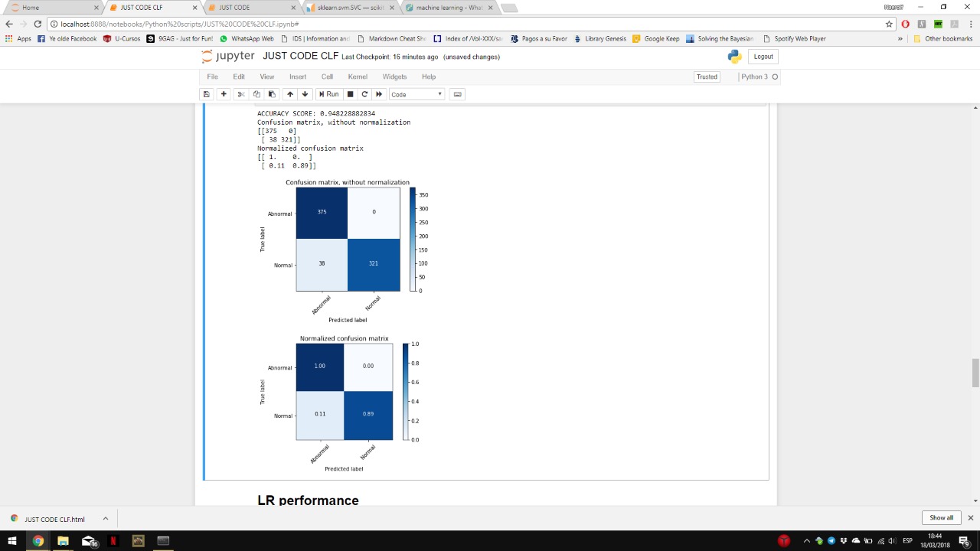
Task: Open the command palette keyboard icon
Action: tap(458, 94)
